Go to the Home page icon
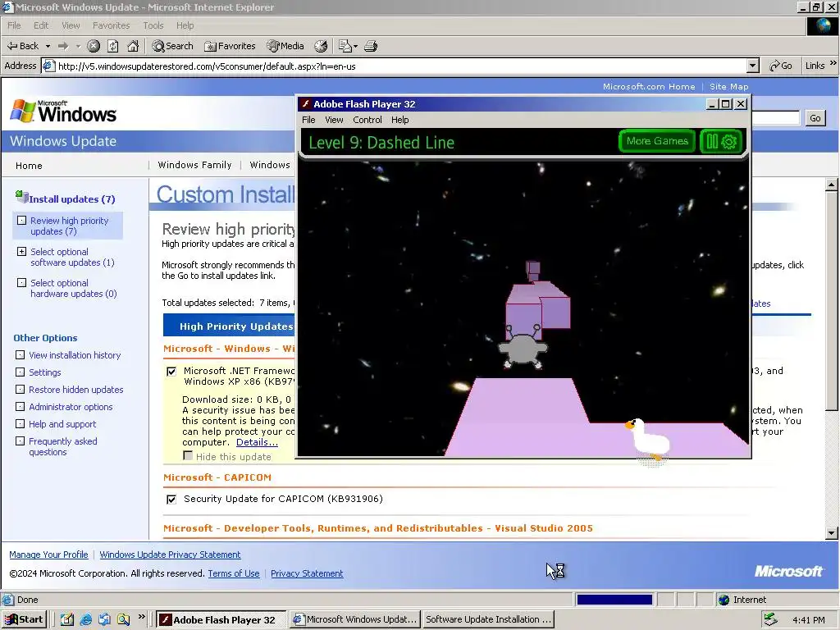Viewport: 840px width, 630px height. coord(133,46)
